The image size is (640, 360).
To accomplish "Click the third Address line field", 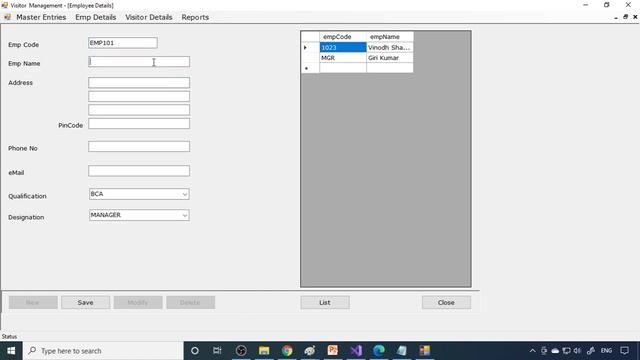I will pos(139,110).
